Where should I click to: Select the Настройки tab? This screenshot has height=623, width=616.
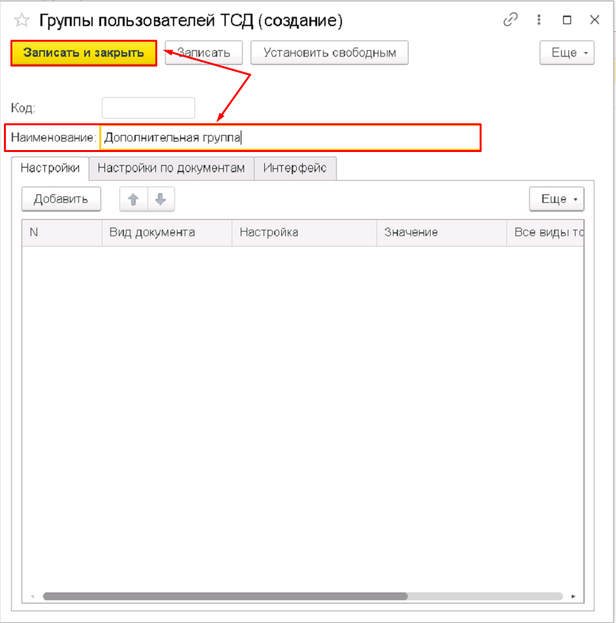click(50, 169)
